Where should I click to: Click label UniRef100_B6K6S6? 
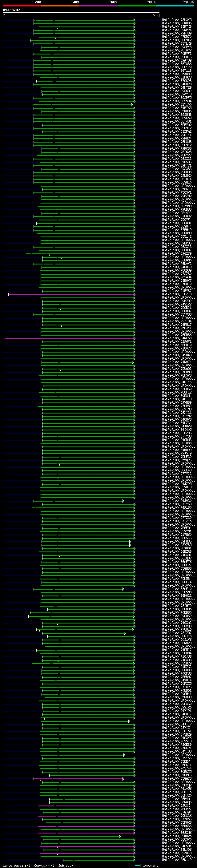point(177,826)
